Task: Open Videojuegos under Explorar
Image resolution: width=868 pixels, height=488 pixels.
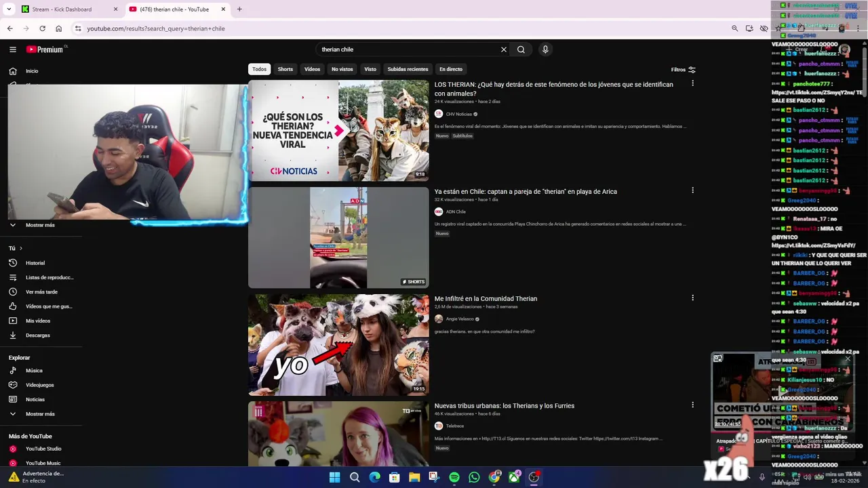Action: pos(39,385)
